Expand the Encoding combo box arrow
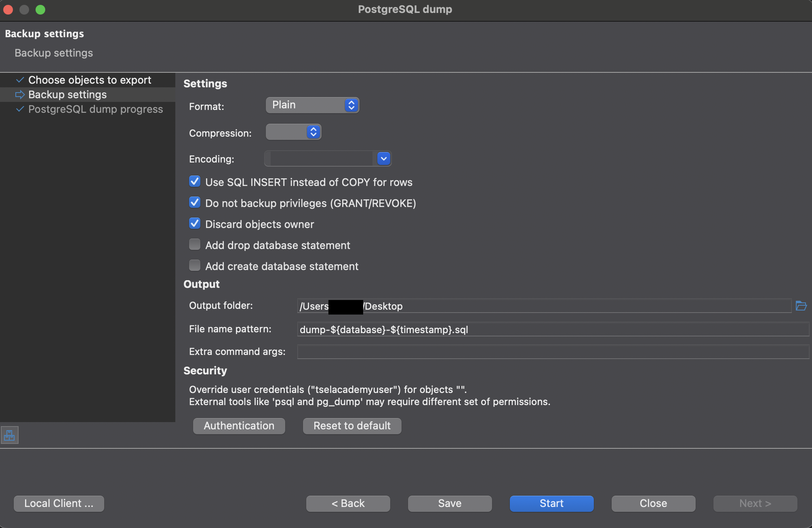The image size is (812, 528). pos(384,158)
